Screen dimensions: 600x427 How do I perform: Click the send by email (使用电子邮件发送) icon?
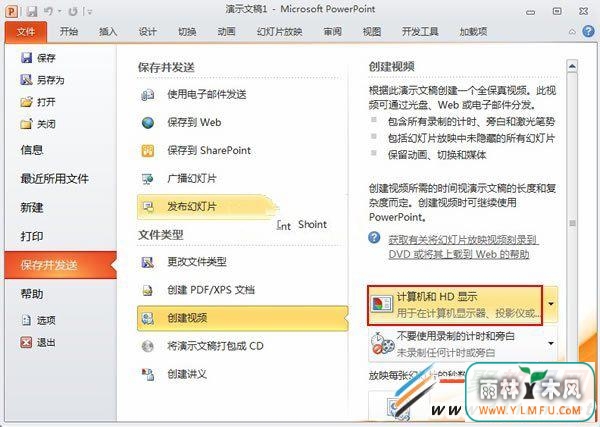pyautogui.click(x=148, y=94)
